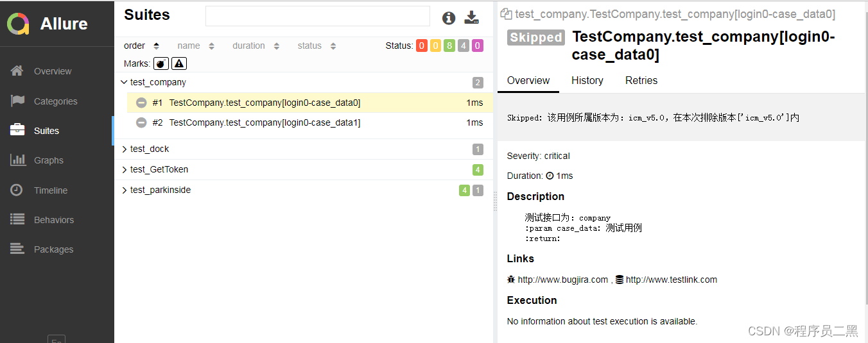This screenshot has height=343, width=868.
Task: Click the Suites page heading
Action: (x=147, y=15)
